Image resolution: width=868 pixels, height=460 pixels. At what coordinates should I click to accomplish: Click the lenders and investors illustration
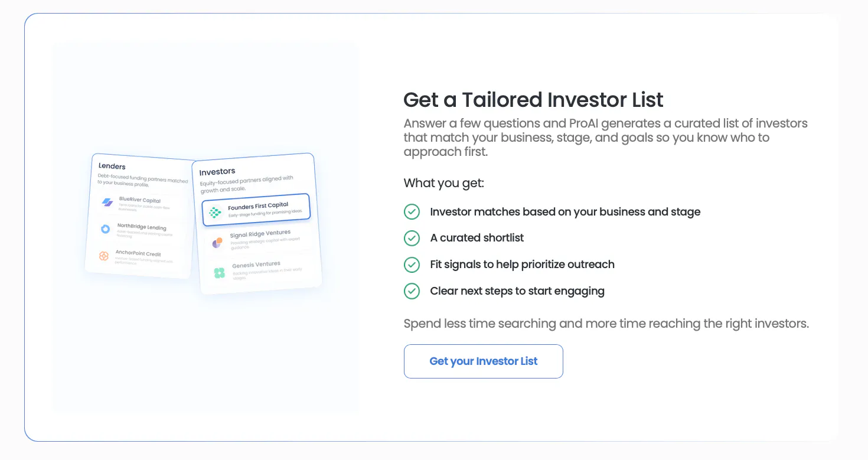click(204, 223)
